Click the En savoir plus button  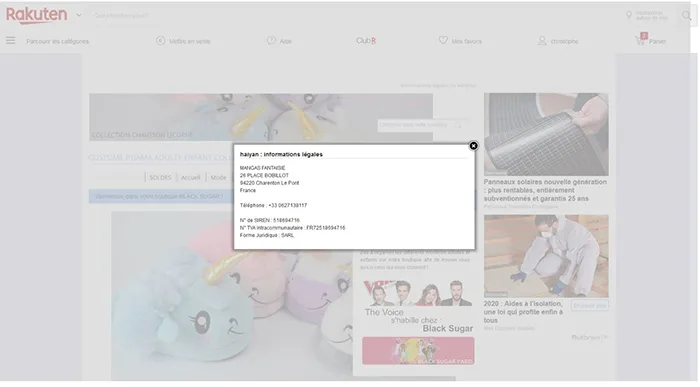tap(590, 306)
